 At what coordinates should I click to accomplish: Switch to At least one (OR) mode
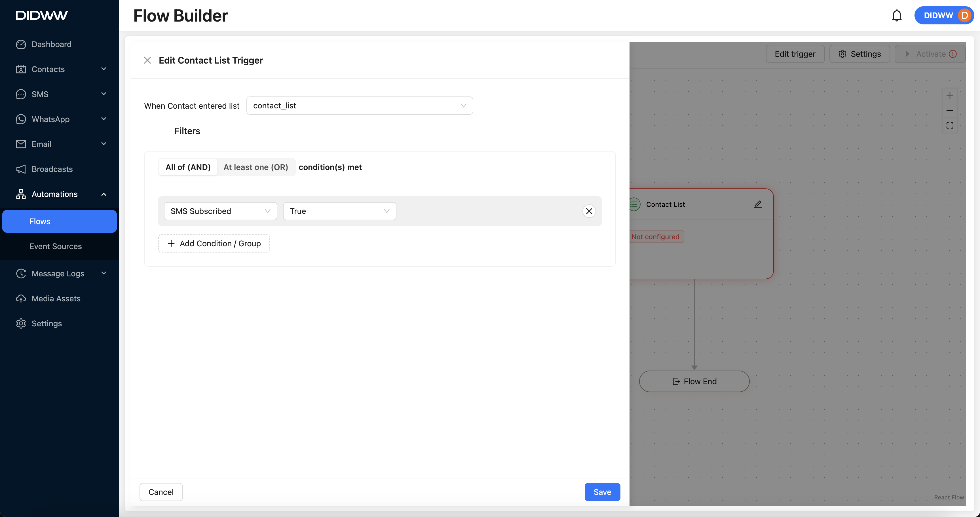click(x=256, y=167)
